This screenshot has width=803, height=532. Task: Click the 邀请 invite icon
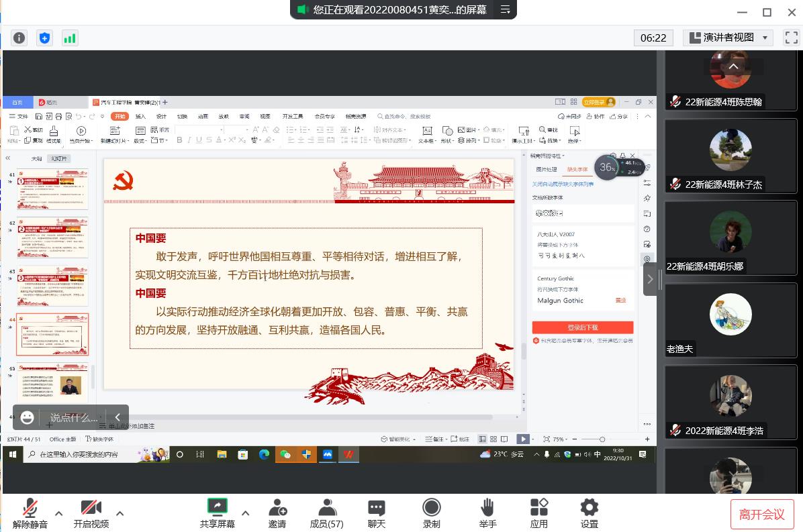pos(277,513)
